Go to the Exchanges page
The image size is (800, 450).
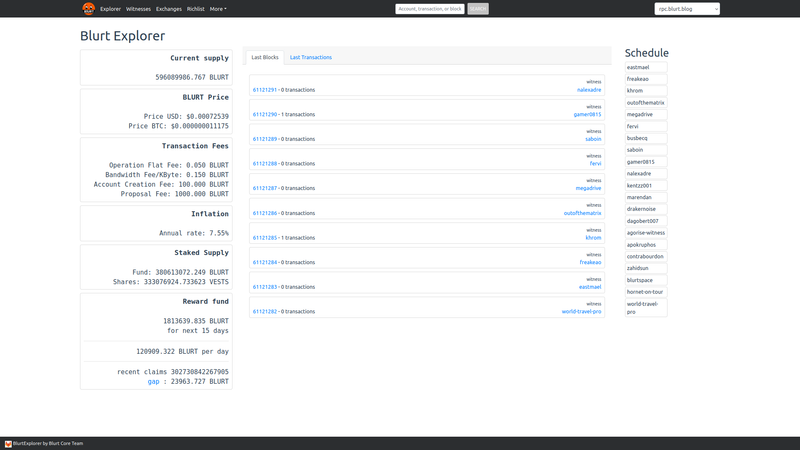169,9
